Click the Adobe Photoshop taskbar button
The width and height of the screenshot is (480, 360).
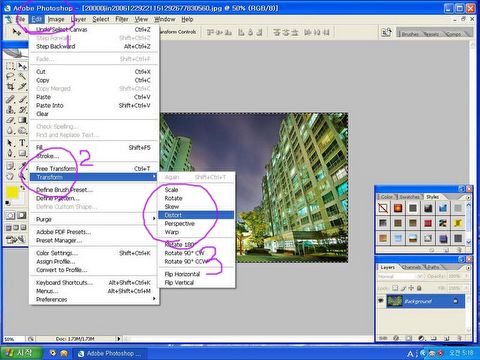coord(109,353)
